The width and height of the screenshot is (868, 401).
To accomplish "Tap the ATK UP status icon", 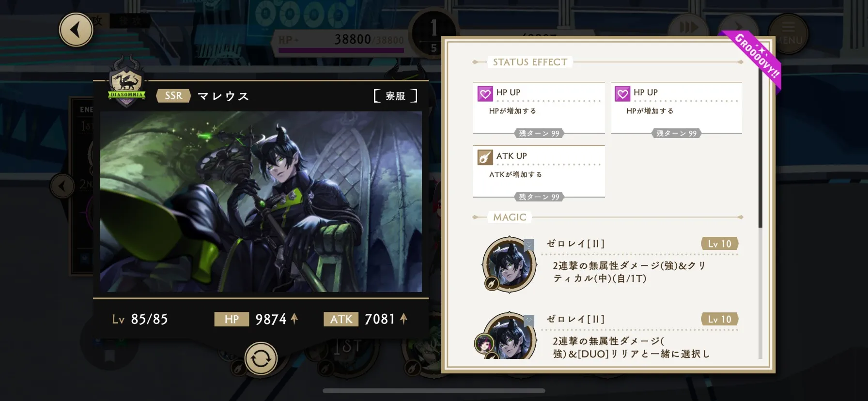I will pyautogui.click(x=485, y=157).
